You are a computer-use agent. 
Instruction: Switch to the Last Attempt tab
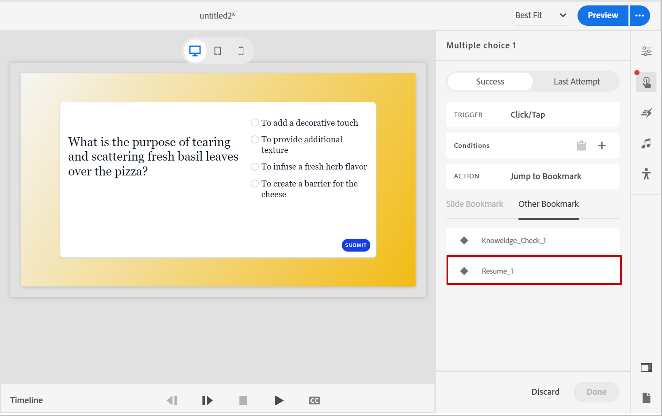pos(576,82)
